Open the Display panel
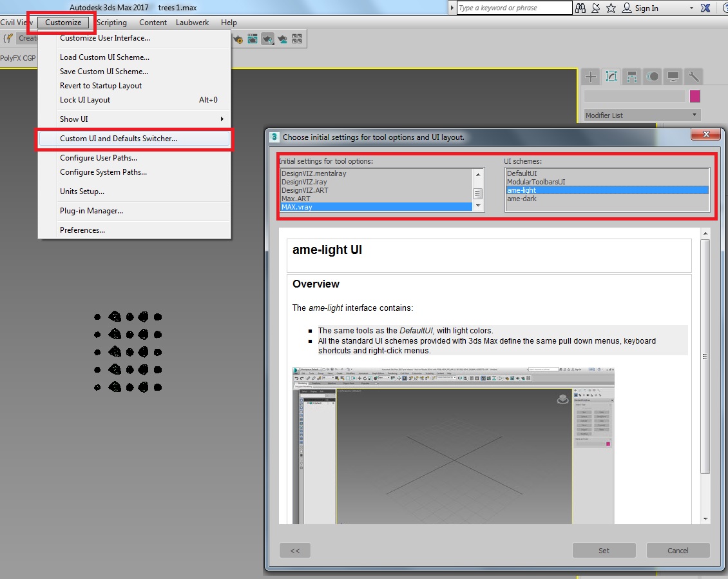Image resolution: width=728 pixels, height=579 pixels. point(673,76)
